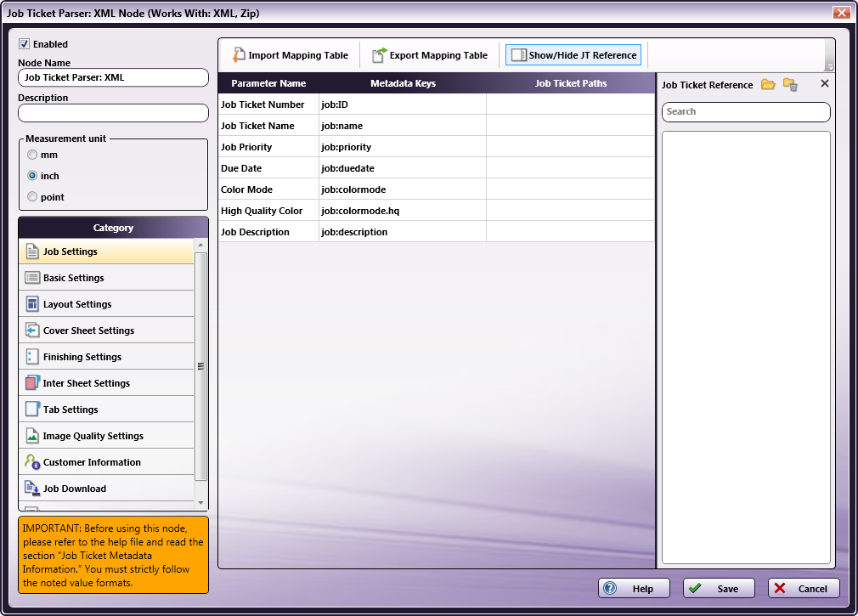Click the Import Mapping Table icon
The image size is (858, 616).
239,54
